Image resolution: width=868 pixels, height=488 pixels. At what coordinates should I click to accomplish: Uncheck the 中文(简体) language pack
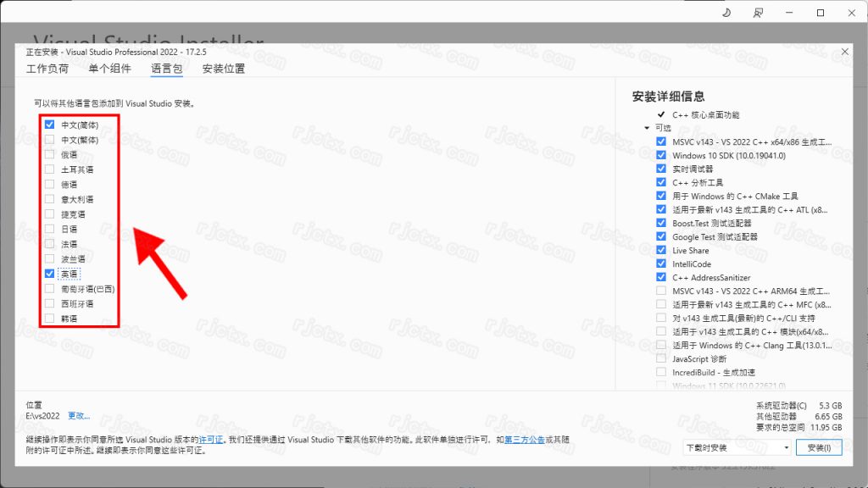(x=50, y=125)
